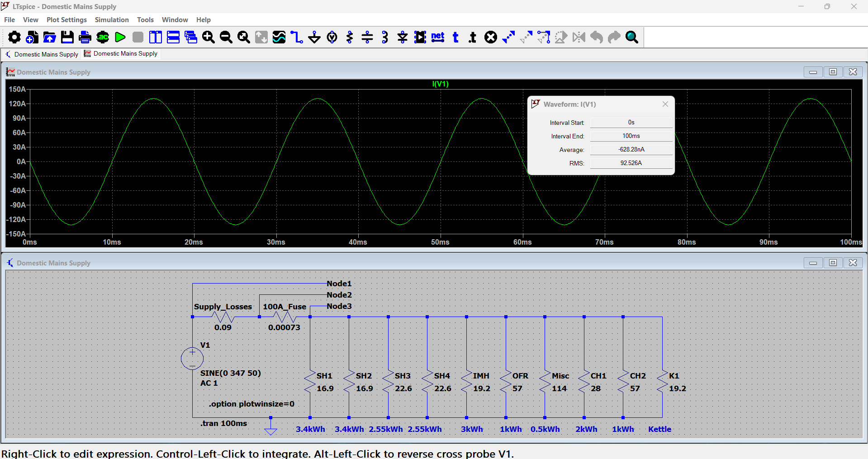Open the Window menu
868x459 pixels.
175,20
